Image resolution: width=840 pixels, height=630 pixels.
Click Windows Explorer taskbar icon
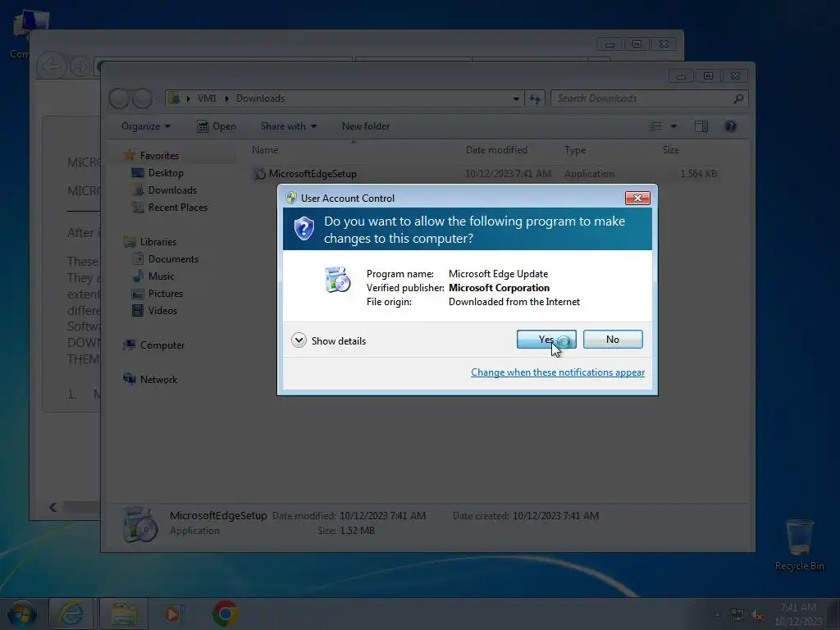tap(124, 614)
